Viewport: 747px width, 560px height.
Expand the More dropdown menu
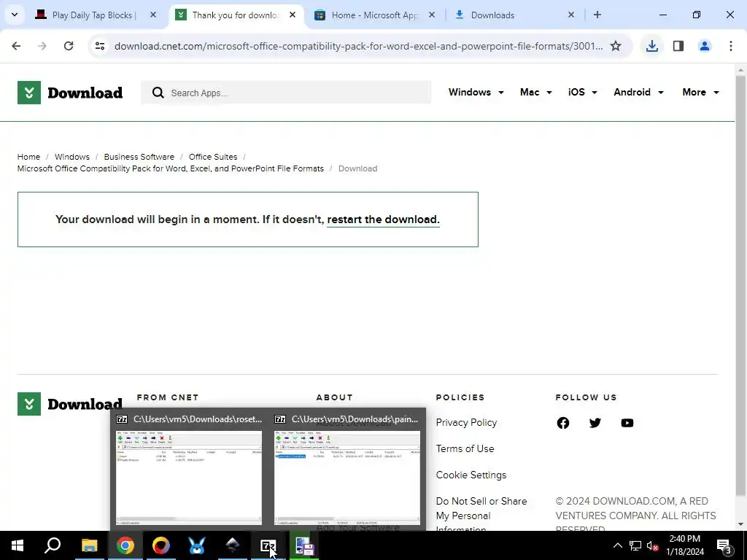pos(700,92)
